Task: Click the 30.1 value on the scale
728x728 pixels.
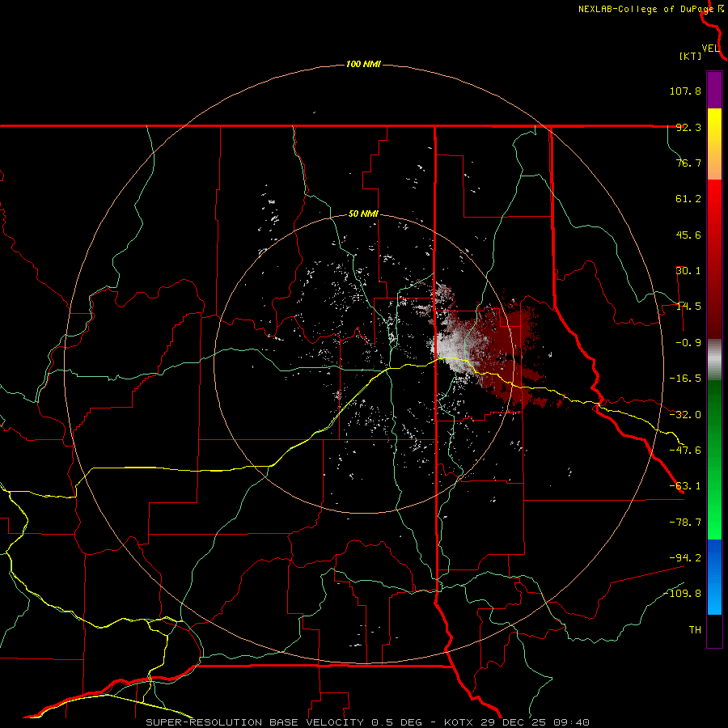Action: pos(688,271)
